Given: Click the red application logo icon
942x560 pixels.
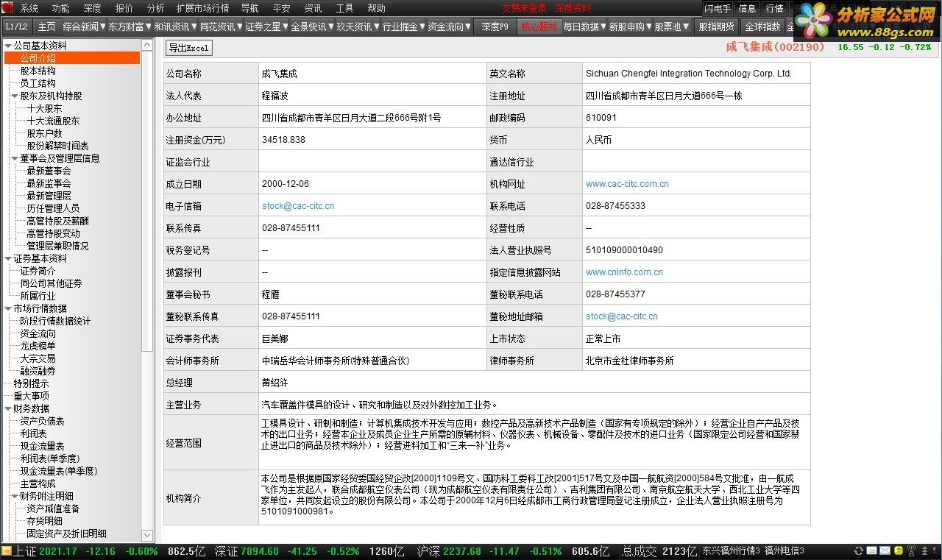Looking at the screenshot, I should pyautogui.click(x=7, y=8).
